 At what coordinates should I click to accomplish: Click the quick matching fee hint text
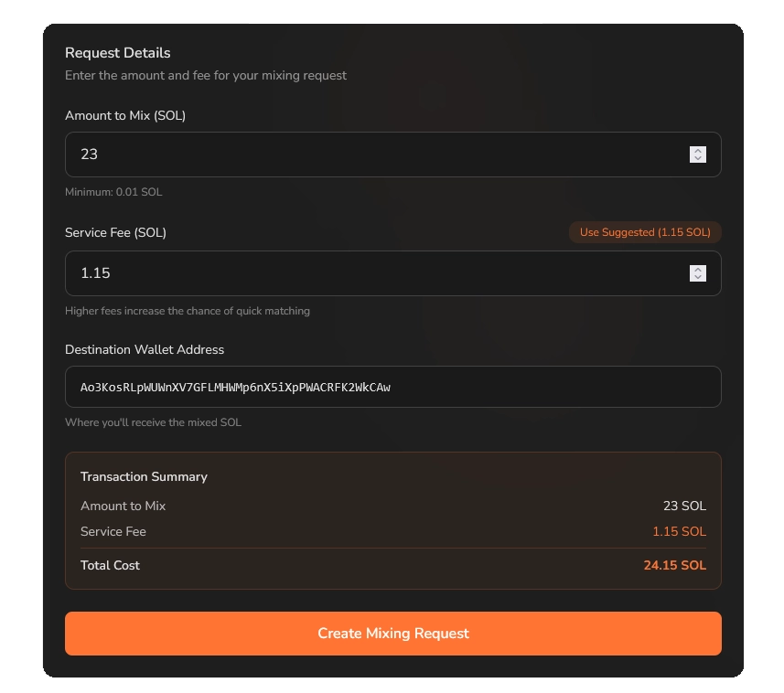click(188, 311)
